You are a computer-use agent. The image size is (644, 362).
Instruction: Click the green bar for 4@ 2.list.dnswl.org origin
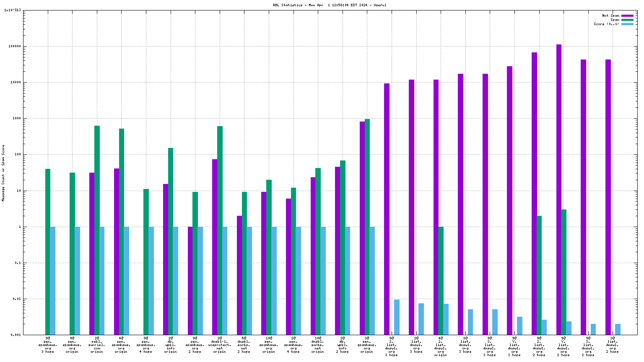pyautogui.click(x=441, y=281)
